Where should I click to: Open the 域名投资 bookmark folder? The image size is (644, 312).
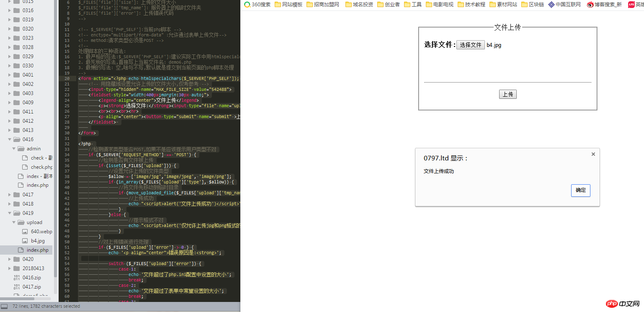(x=359, y=5)
